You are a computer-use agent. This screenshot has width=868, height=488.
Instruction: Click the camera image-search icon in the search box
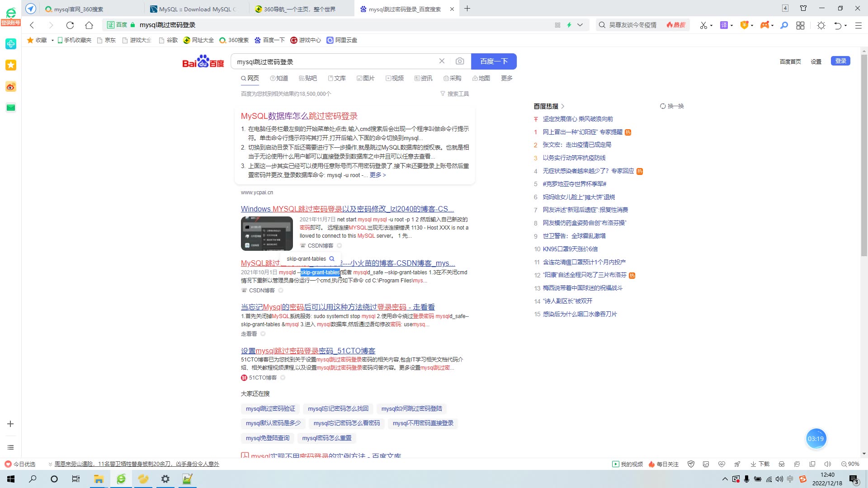pos(460,61)
